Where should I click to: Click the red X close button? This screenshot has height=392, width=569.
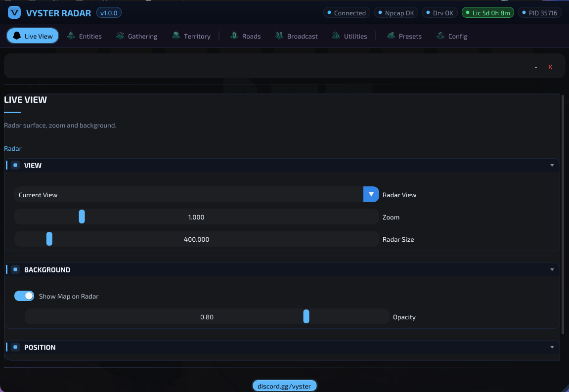point(550,67)
